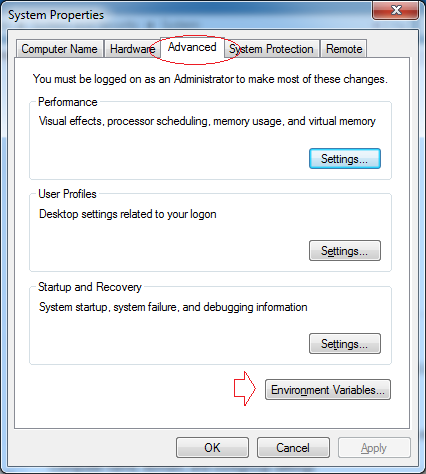Click the Administrator logon notice text
The height and width of the screenshot is (474, 426).
click(210, 79)
